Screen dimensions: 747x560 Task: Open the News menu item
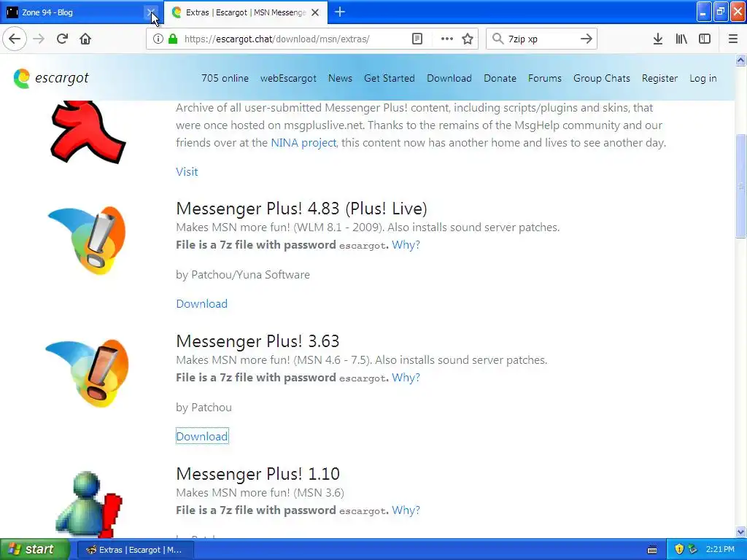(340, 78)
